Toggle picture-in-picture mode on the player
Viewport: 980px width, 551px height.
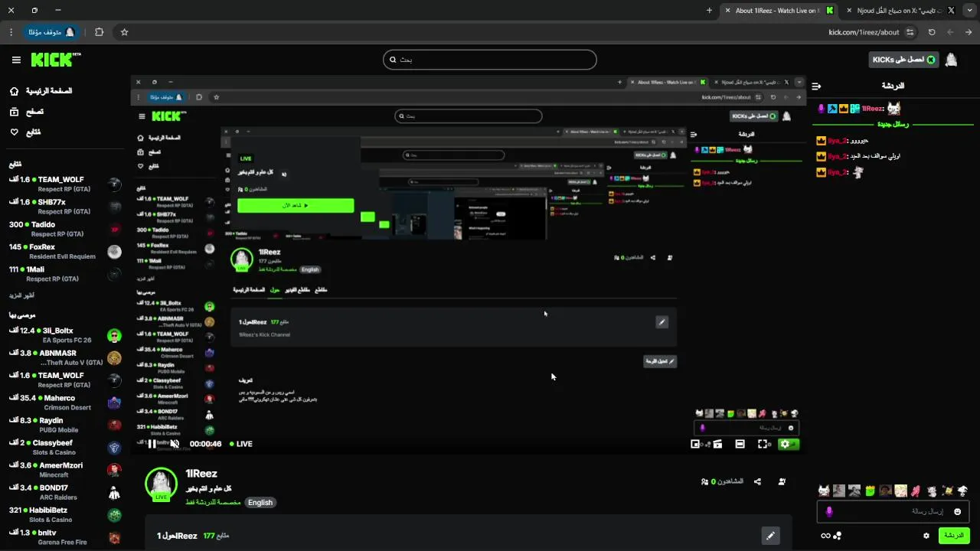coord(695,444)
